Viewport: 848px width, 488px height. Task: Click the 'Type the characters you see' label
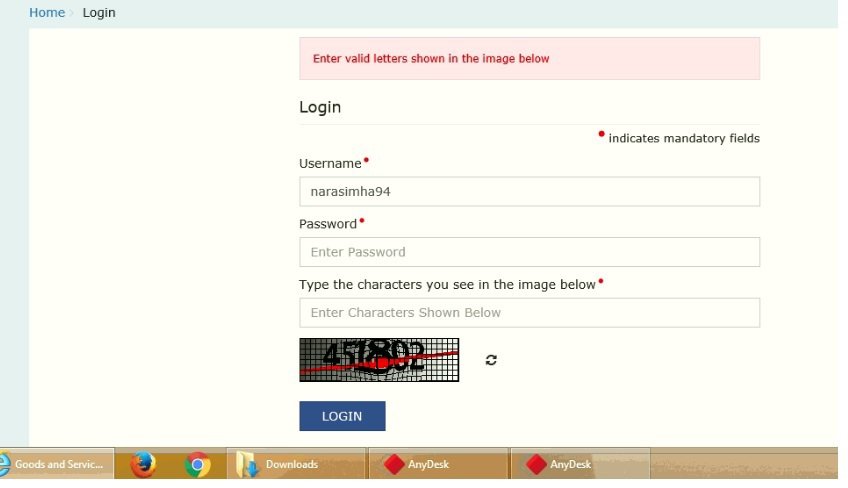click(x=447, y=285)
